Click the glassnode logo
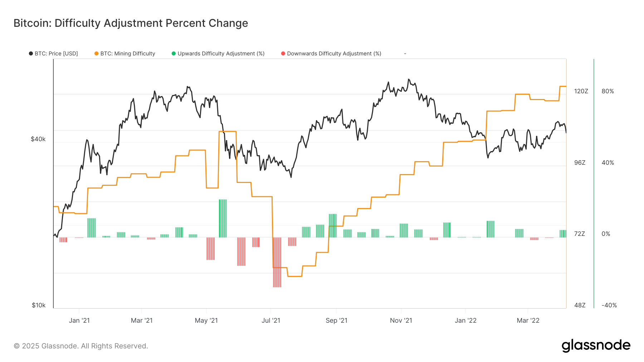This screenshot has height=362, width=644. pos(596,346)
